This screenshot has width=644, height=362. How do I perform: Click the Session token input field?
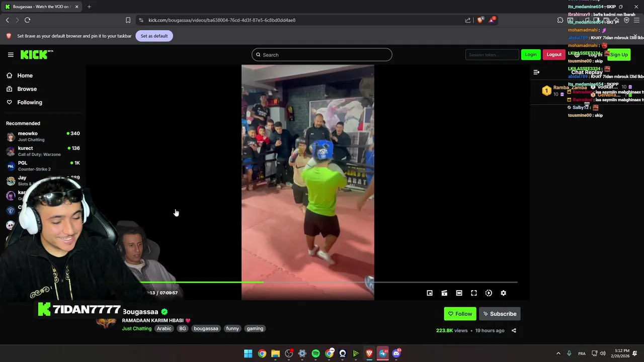(x=492, y=55)
